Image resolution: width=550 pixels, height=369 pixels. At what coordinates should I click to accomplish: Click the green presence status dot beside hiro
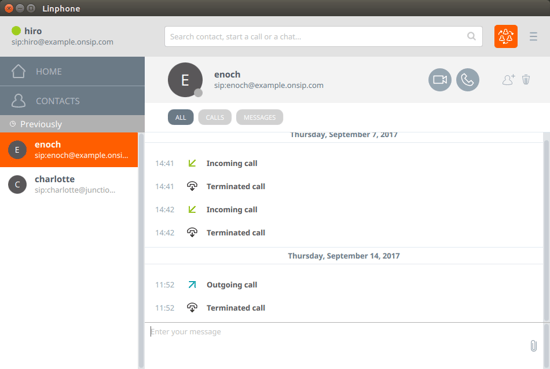click(16, 31)
